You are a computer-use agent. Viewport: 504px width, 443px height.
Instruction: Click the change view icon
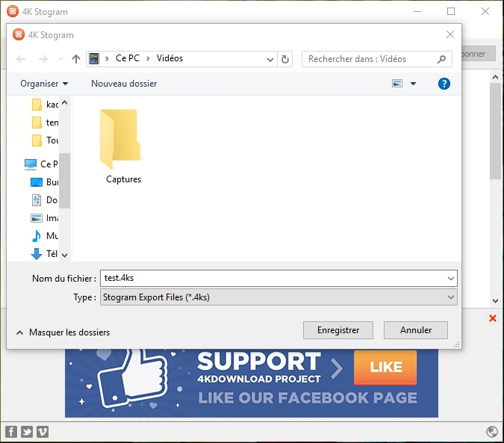(x=397, y=84)
